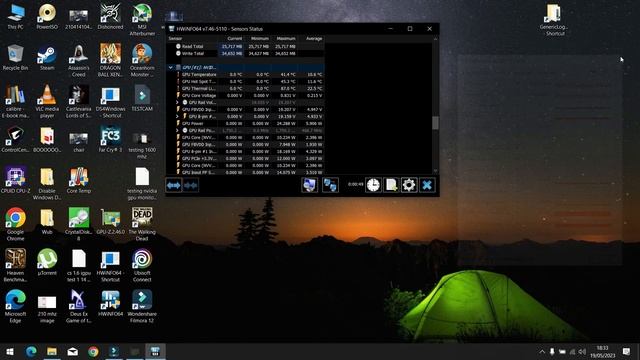Select the Ubisoft Connect desktop icon
The width and height of the screenshot is (640, 360).
142,265
